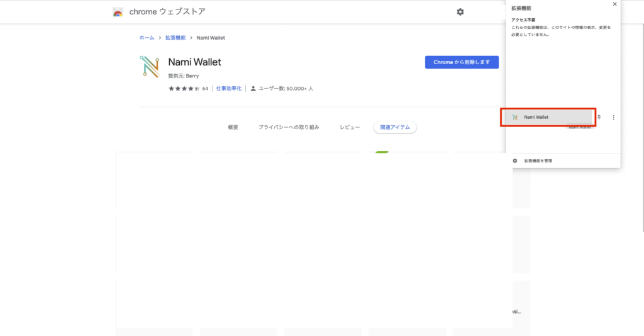Click the star rating for Nami Wallet
The width and height of the screenshot is (644, 336).
point(184,89)
